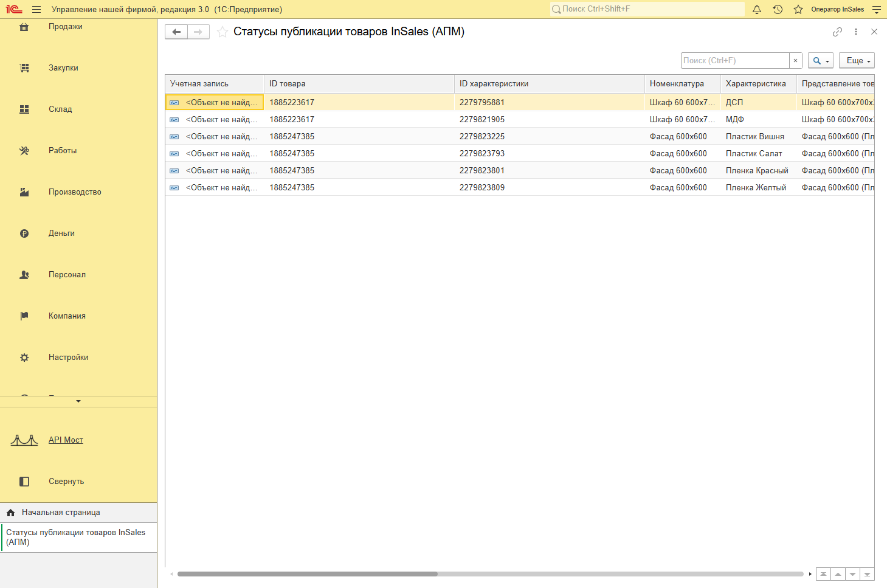Select row with characteristic Пластик Салат

pyautogui.click(x=520, y=154)
